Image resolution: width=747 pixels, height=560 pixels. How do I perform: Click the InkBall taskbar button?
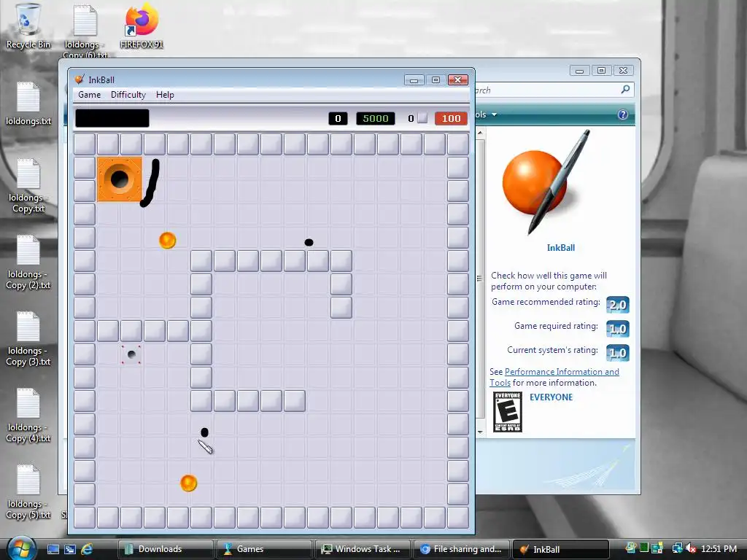pyautogui.click(x=561, y=549)
